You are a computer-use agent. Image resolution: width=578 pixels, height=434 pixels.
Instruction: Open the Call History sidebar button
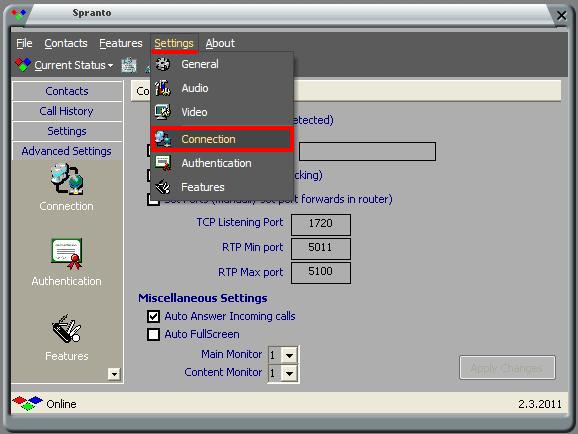67,111
